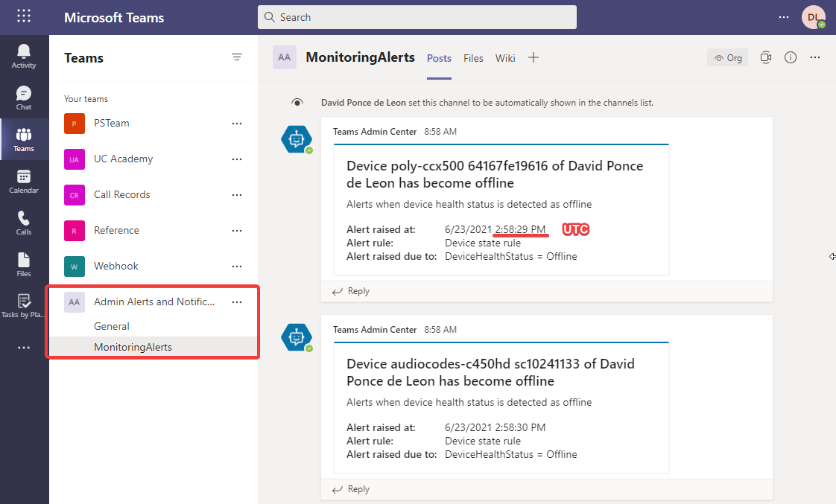Open Tasks by Planner app

click(x=24, y=305)
